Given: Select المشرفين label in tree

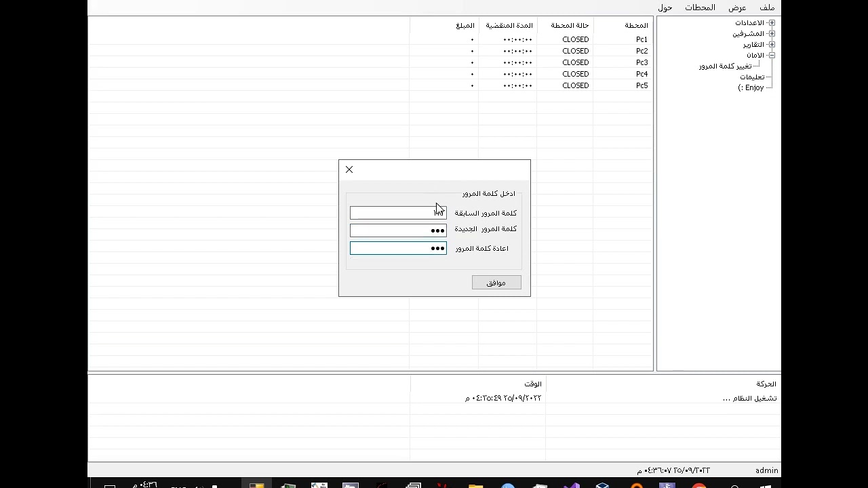Looking at the screenshot, I should (748, 34).
